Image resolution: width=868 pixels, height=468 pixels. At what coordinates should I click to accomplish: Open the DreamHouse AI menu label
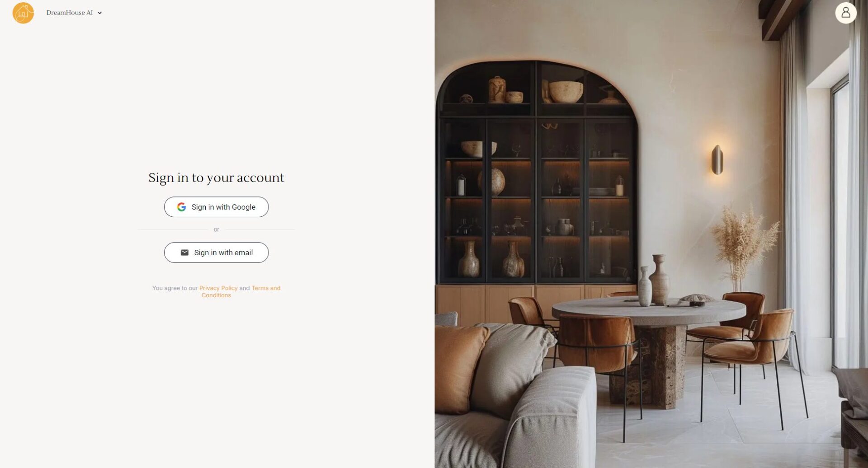pyautogui.click(x=70, y=13)
